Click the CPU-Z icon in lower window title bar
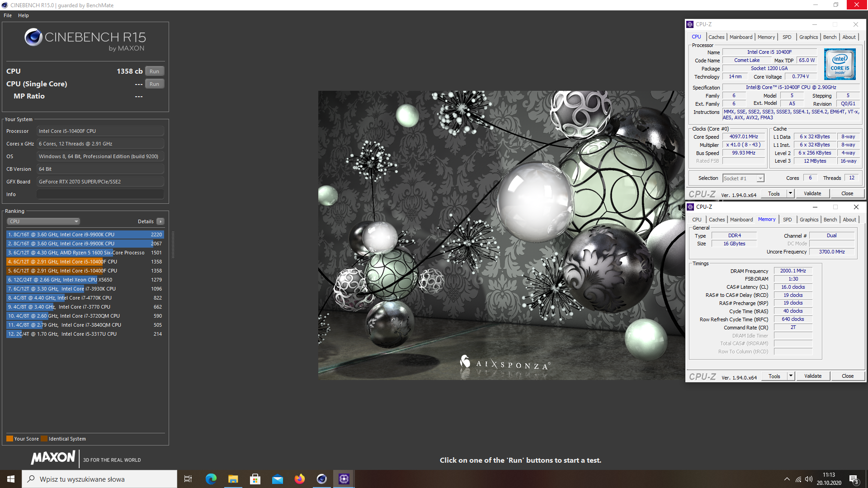868x488 pixels. (690, 207)
